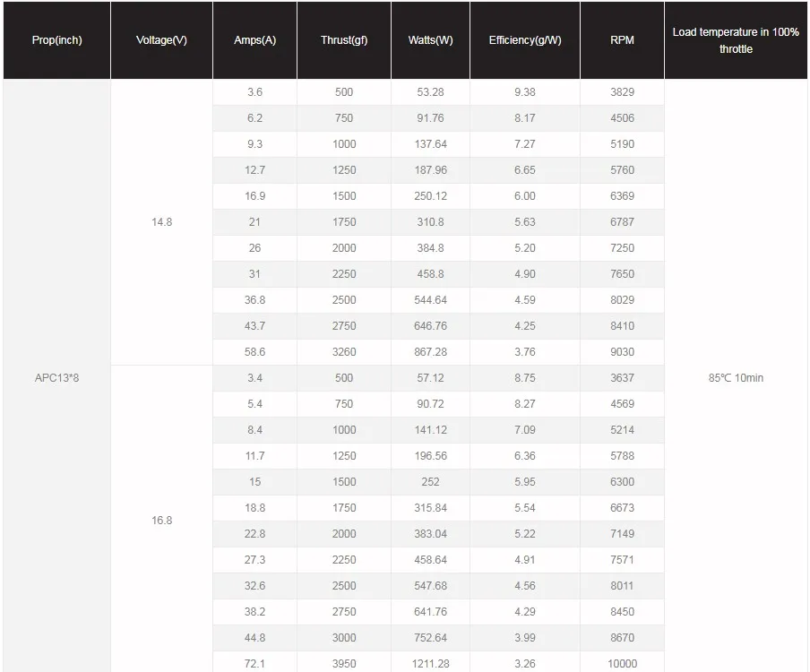Click the Thrust(gf) column header

click(x=344, y=40)
